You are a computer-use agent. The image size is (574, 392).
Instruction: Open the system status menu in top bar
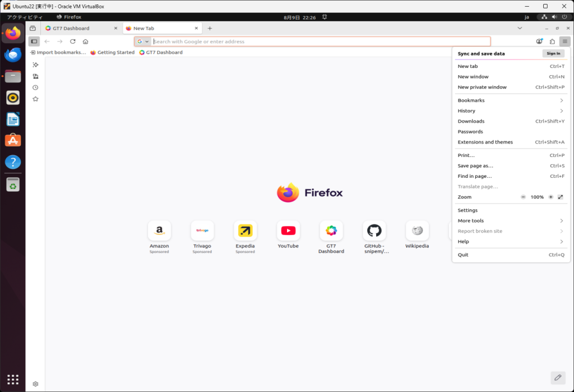point(554,17)
